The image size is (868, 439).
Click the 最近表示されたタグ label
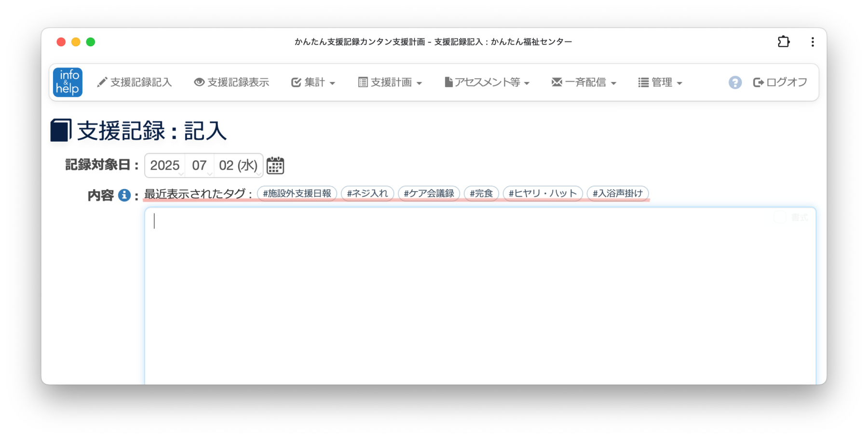click(x=198, y=194)
